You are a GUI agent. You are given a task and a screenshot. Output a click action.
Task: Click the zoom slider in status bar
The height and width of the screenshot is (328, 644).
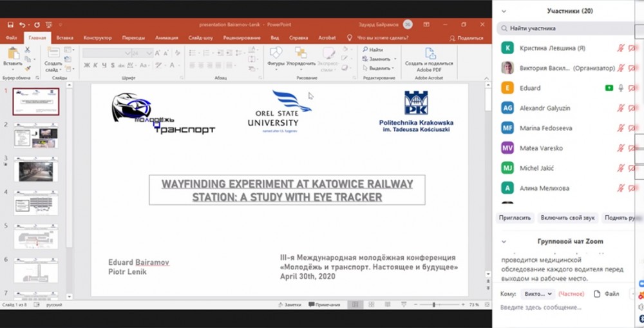[433, 305]
